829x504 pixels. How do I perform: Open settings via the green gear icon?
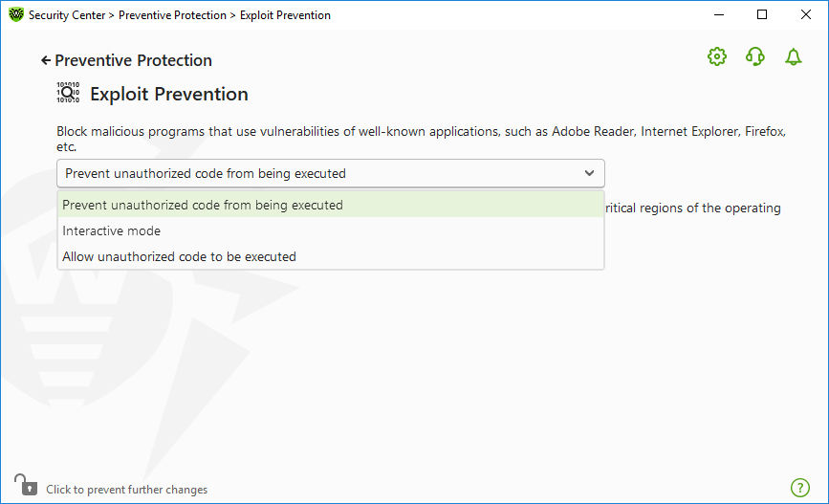point(717,56)
